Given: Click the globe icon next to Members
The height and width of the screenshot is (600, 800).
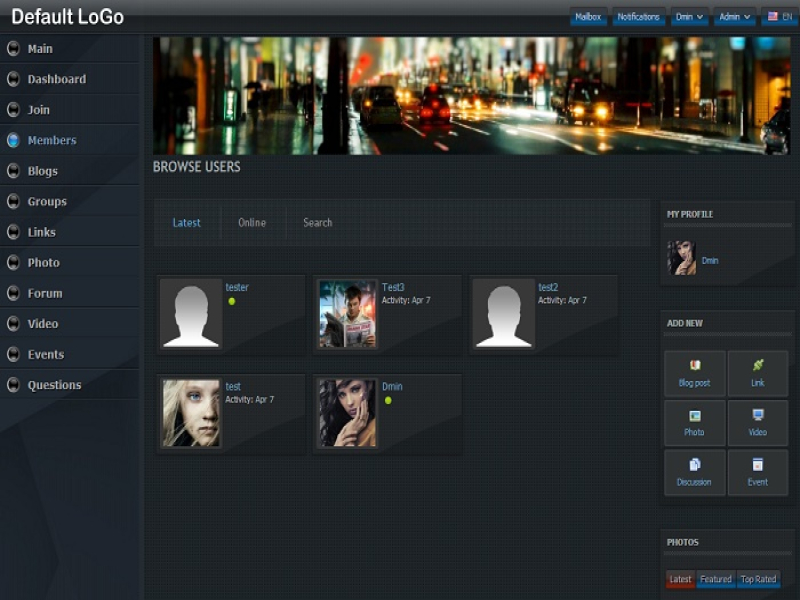Looking at the screenshot, I should pyautogui.click(x=13, y=141).
